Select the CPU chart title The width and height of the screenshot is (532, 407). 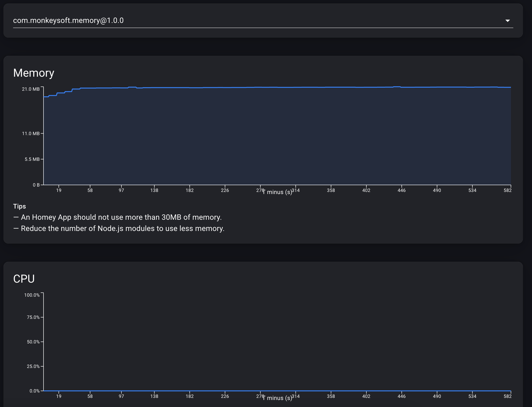(24, 279)
